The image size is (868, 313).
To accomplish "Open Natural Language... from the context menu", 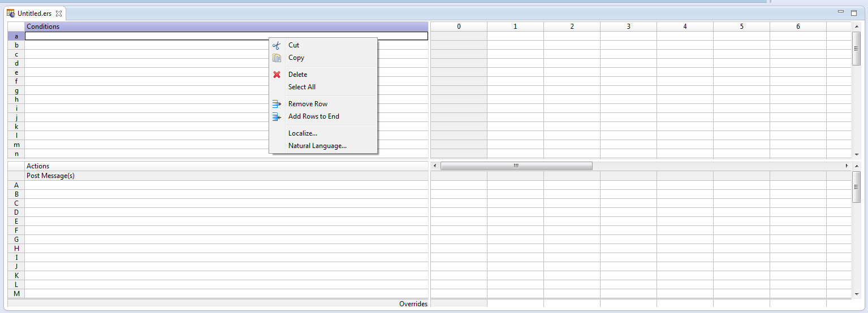I will (x=317, y=146).
